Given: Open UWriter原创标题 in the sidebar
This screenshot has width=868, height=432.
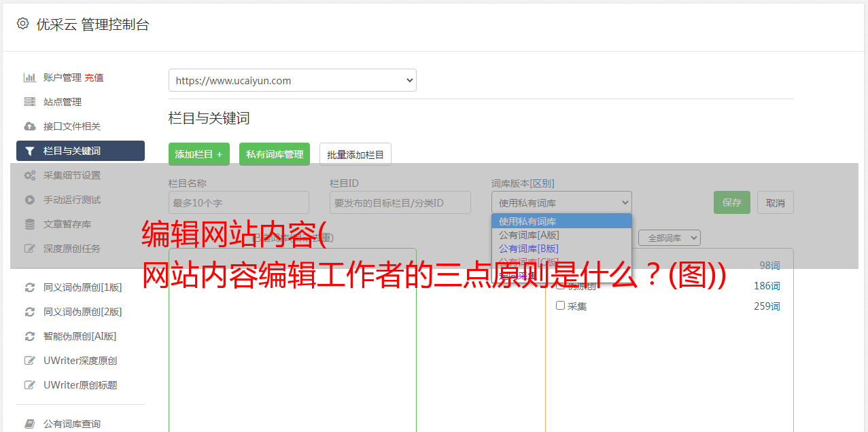Looking at the screenshot, I should [x=80, y=385].
